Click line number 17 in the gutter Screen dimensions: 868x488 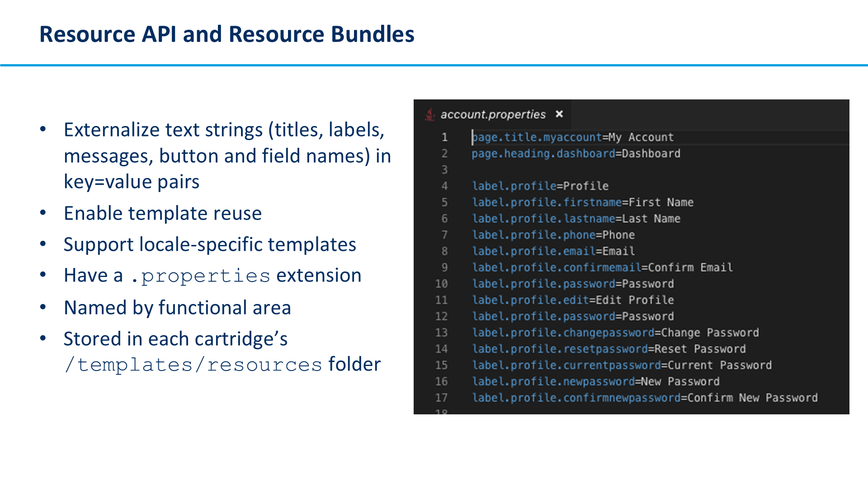tap(441, 398)
